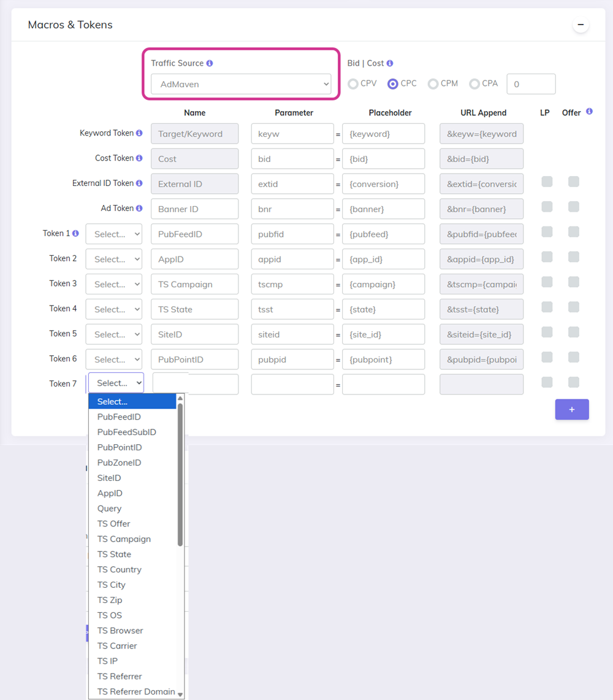The image size is (613, 700).
Task: Collapse the Macros & Tokens panel
Action: coord(580,25)
